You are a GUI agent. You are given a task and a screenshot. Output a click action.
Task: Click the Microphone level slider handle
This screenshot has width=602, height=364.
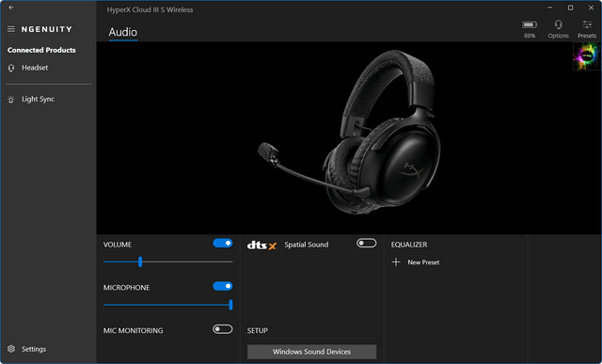click(x=230, y=305)
